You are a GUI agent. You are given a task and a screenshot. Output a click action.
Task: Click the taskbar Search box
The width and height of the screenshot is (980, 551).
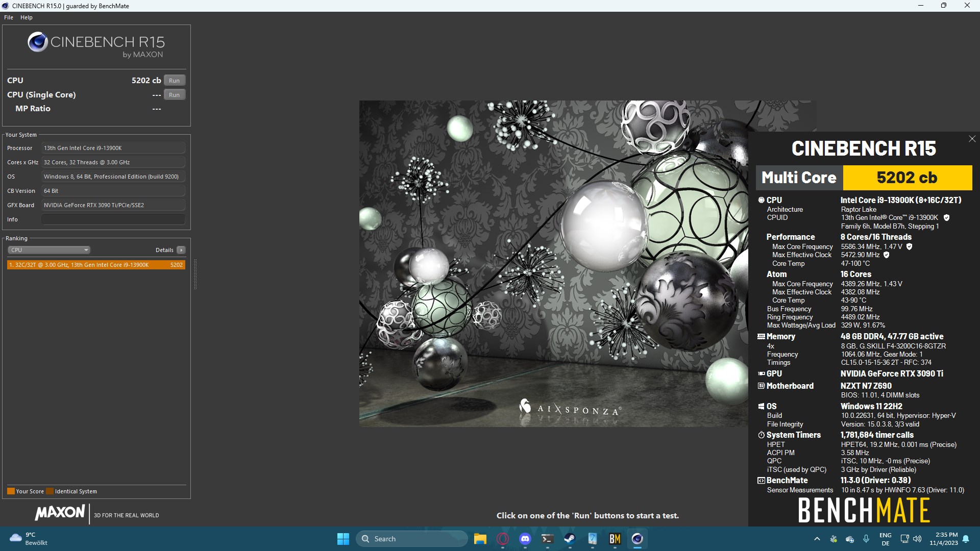(x=411, y=539)
